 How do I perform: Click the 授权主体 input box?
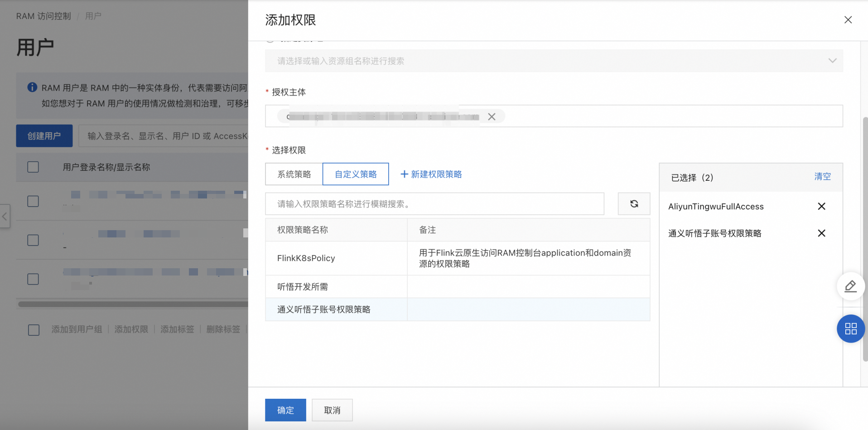pos(554,116)
